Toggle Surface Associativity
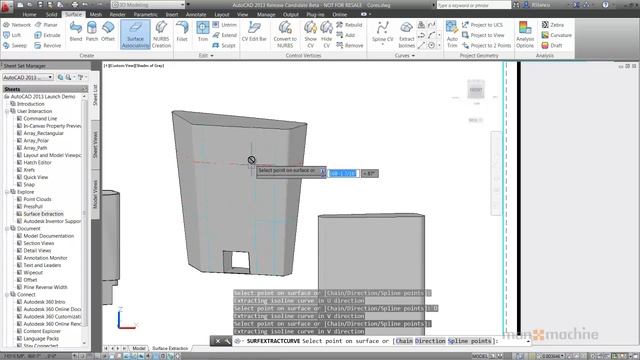The image size is (640, 360). point(135,34)
